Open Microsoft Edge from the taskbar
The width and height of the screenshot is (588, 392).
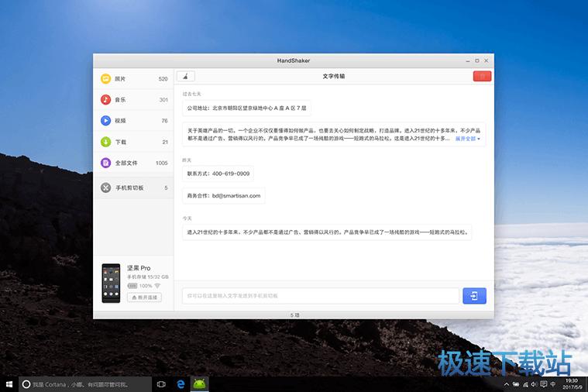click(180, 383)
